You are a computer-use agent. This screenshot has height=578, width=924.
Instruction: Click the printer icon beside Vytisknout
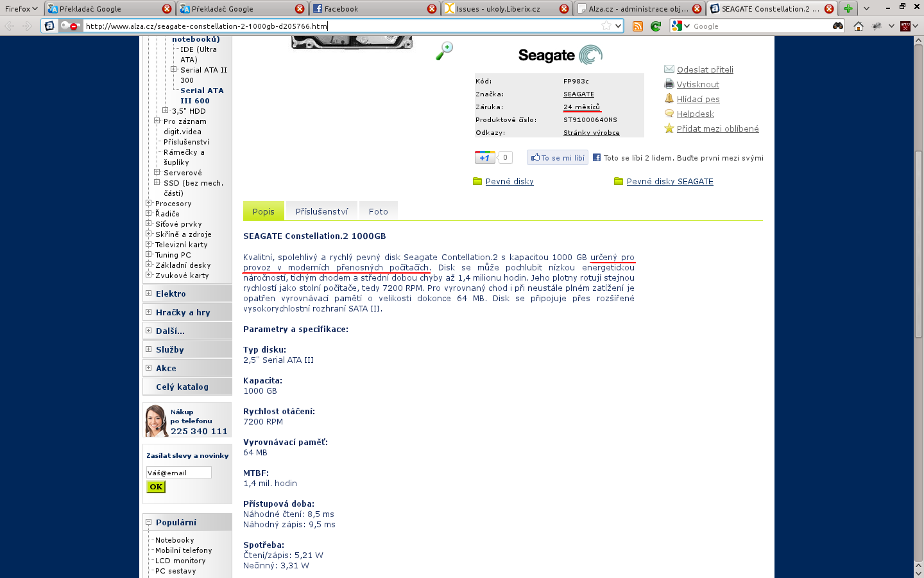[x=669, y=83]
